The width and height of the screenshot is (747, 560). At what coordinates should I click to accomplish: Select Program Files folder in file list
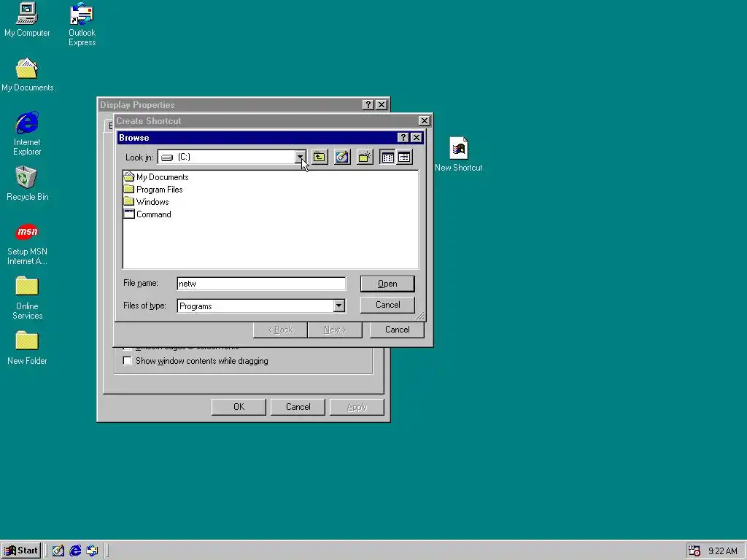click(x=153, y=190)
